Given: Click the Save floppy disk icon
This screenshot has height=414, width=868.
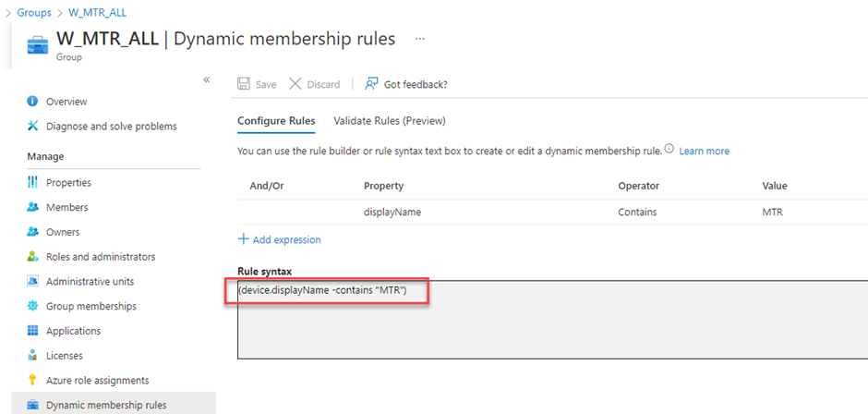Looking at the screenshot, I should pos(243,84).
